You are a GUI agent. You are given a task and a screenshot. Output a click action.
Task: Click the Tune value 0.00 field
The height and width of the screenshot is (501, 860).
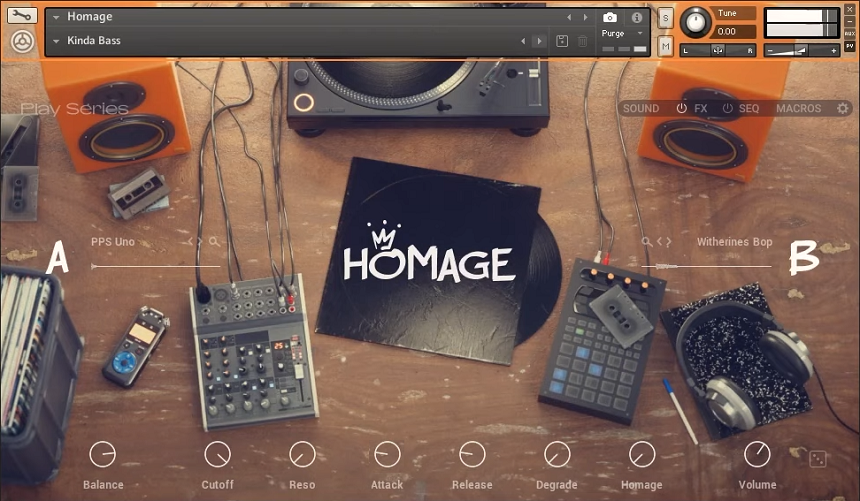pyautogui.click(x=734, y=31)
